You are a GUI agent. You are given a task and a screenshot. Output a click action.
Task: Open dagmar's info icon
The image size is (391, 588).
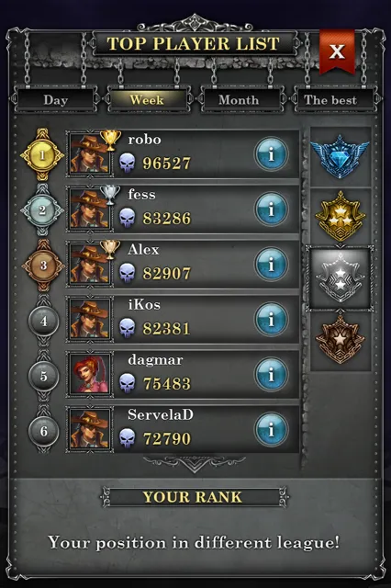click(x=271, y=375)
